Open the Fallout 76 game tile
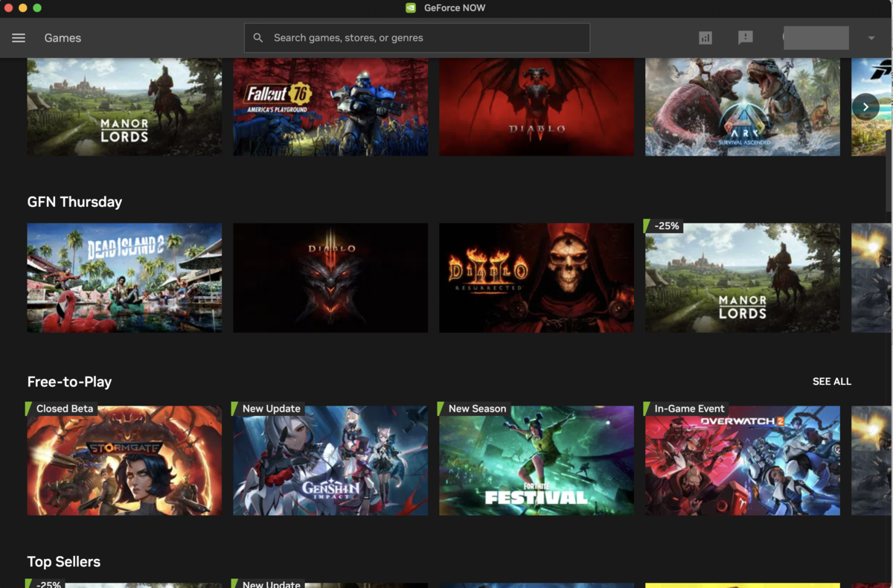 330,106
